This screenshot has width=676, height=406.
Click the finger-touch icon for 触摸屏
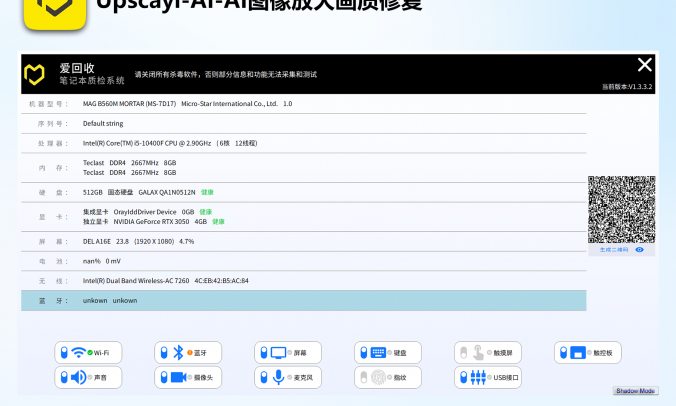pyautogui.click(x=478, y=353)
